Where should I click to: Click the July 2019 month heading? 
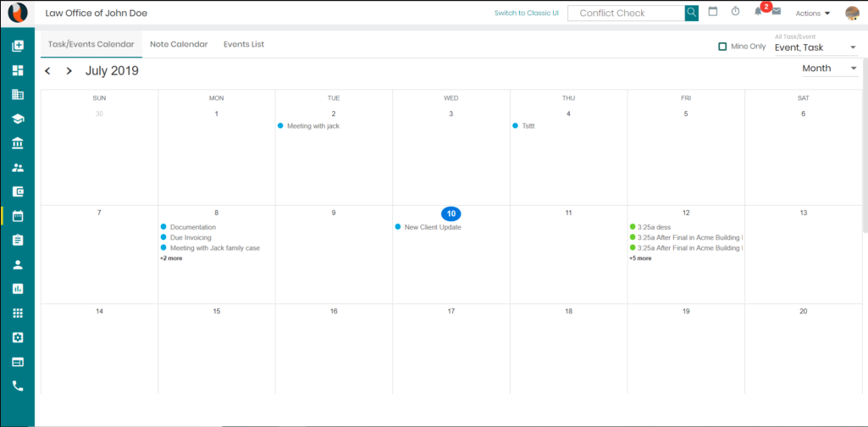point(112,71)
